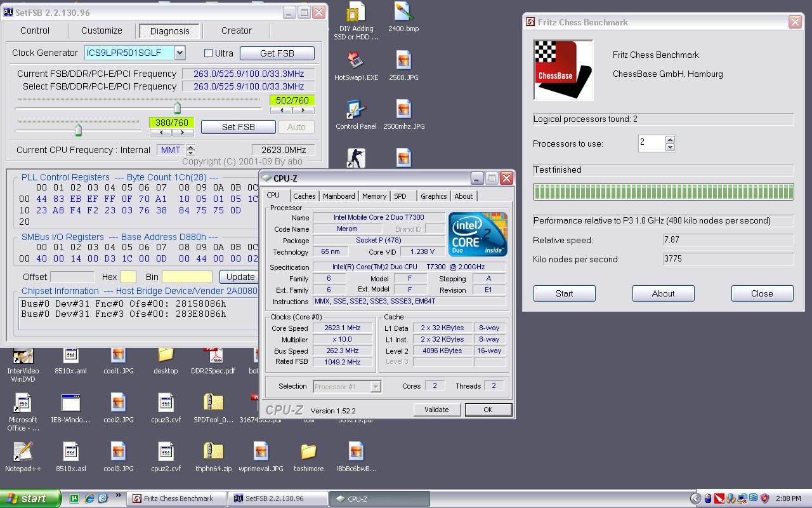812x508 pixels.
Task: Open the Graphics tab in CPU-Z
Action: [x=434, y=196]
